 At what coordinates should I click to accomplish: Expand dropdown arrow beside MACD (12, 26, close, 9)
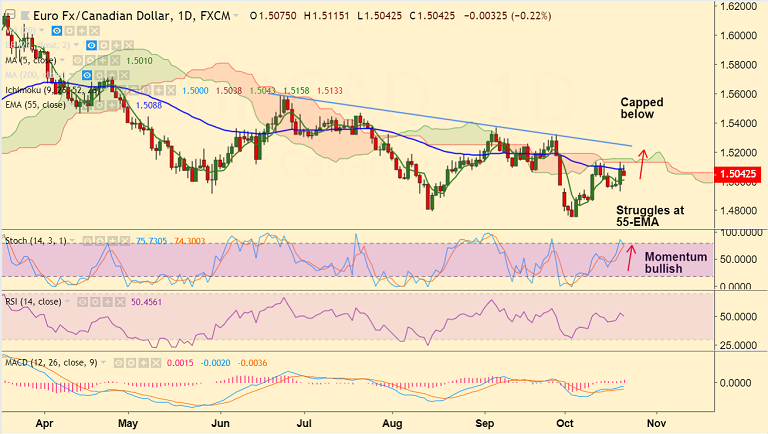pos(103,363)
